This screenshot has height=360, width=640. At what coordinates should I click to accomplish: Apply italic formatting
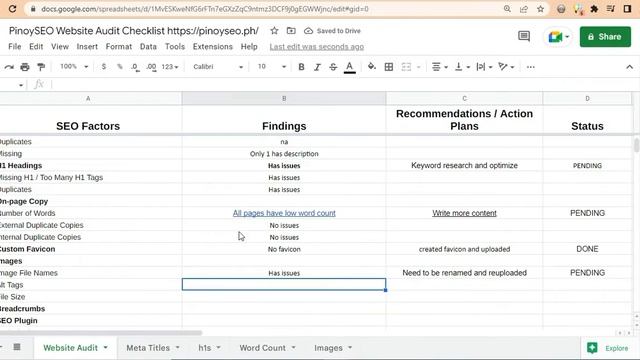pos(317,67)
